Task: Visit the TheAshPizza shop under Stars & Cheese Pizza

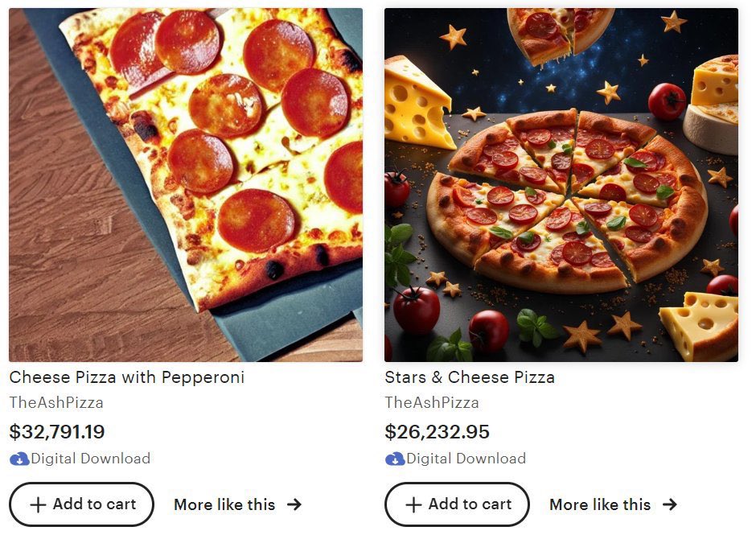Action: coord(432,402)
